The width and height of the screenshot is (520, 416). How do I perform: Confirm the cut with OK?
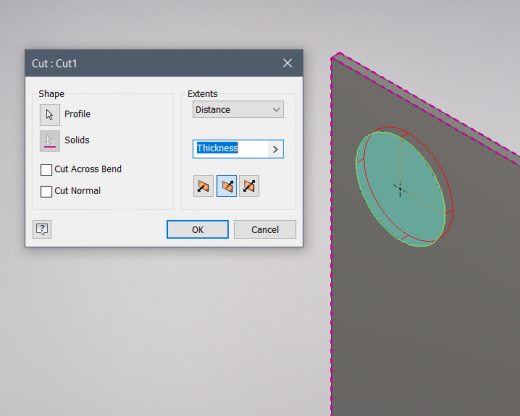pyautogui.click(x=198, y=229)
